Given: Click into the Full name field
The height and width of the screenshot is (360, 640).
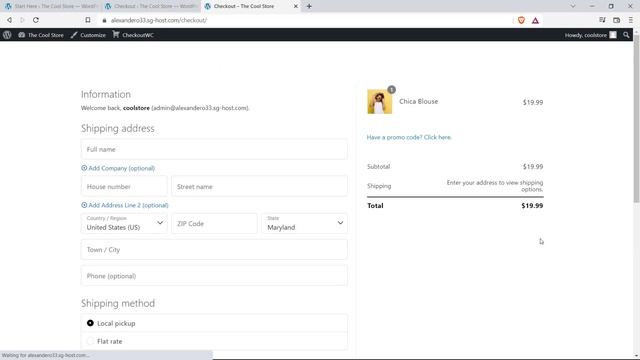Looking at the screenshot, I should 214,149.
